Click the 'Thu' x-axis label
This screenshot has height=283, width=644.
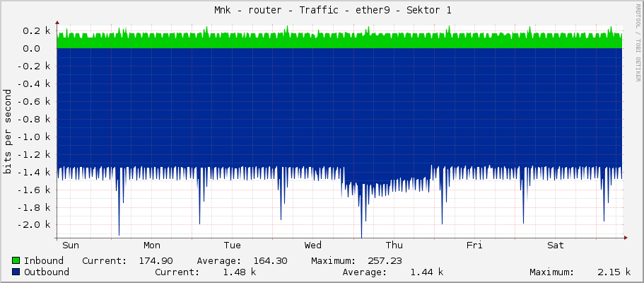click(x=394, y=246)
